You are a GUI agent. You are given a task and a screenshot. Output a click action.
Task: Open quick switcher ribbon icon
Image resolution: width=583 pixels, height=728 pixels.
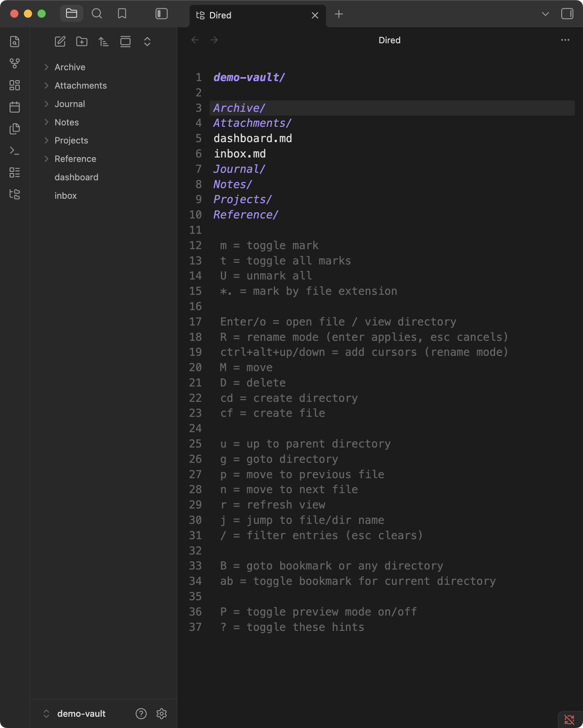[15, 42]
